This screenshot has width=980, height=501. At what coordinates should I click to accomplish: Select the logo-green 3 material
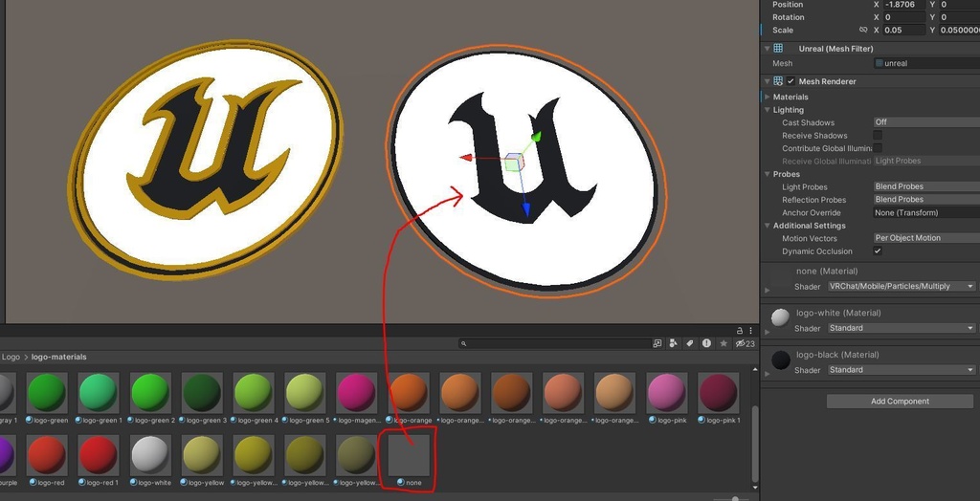coord(202,398)
